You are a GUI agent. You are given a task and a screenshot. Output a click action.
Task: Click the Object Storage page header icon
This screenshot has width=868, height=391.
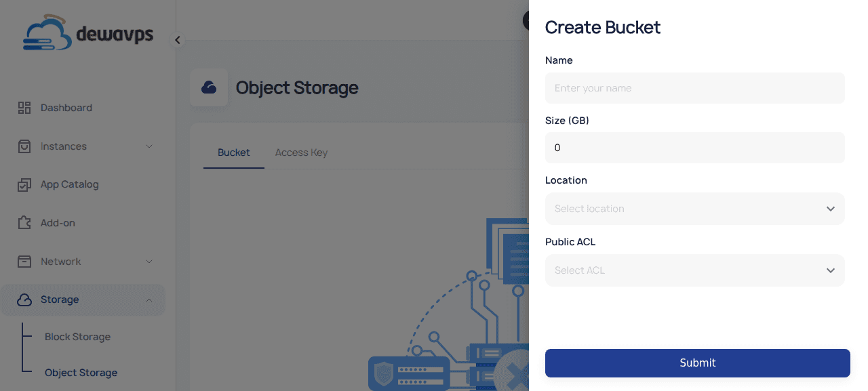click(209, 87)
